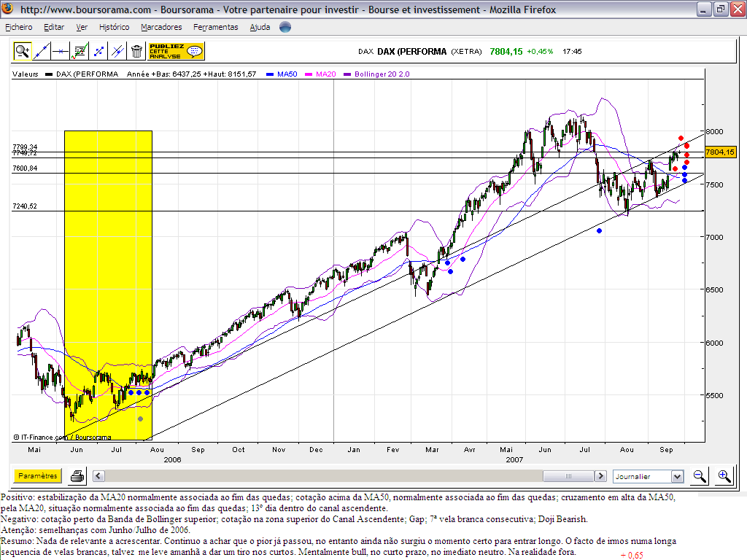Click the Sep month axis label for 2007
Viewport: 747px width, 560px height.
(666, 449)
